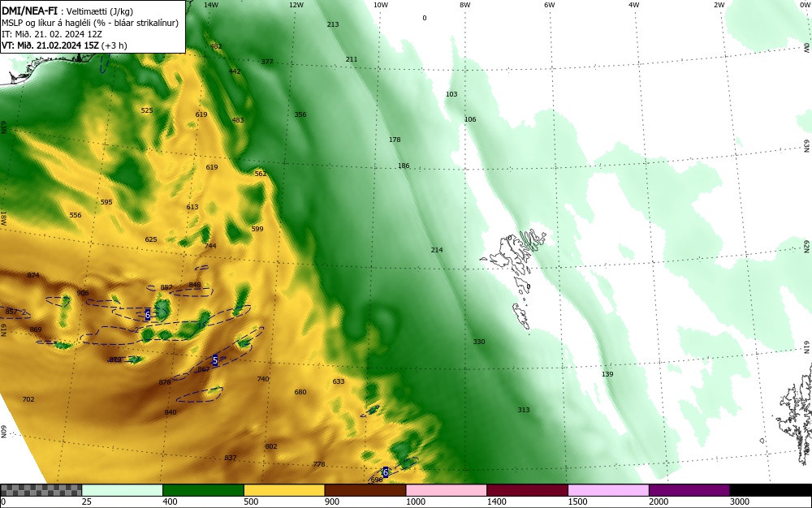This screenshot has width=812, height=508.
Task: Click the DMI/NEA-FI title text
Action: 29,11
